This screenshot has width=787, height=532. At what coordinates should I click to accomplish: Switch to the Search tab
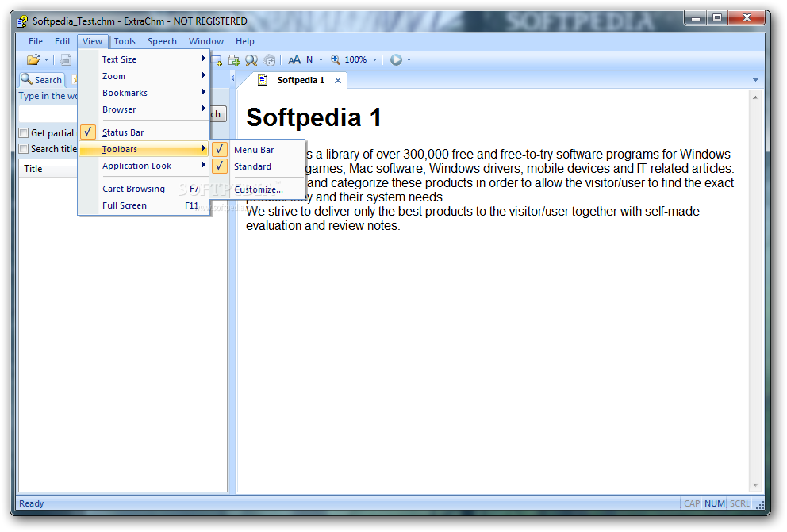click(x=42, y=80)
